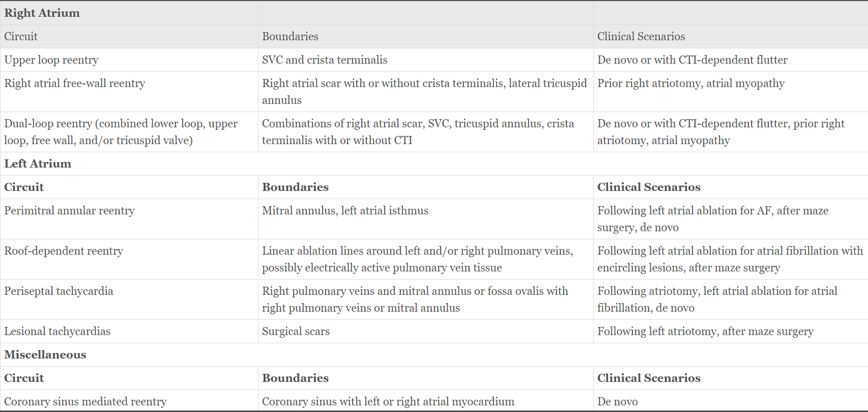This screenshot has height=412, width=868.
Task: Click the "Right Atrium" section heading
Action: (x=42, y=13)
